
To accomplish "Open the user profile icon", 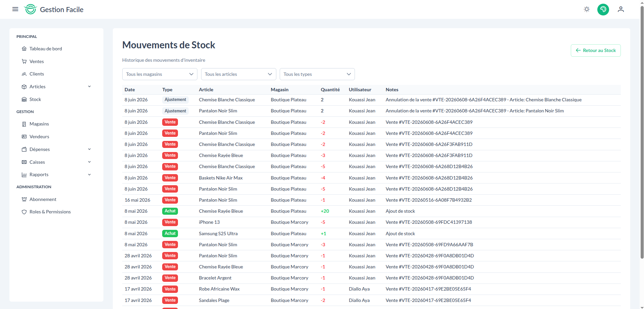I will (620, 9).
